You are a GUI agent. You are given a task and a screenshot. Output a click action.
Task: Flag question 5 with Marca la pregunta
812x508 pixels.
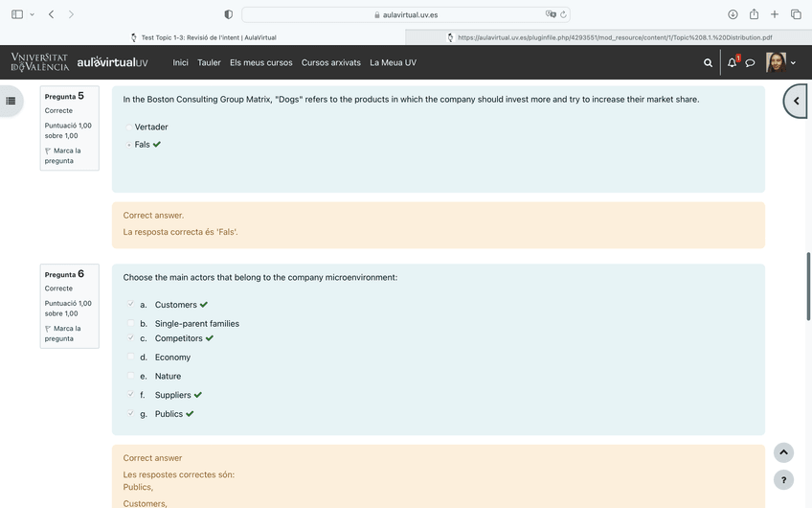point(64,155)
